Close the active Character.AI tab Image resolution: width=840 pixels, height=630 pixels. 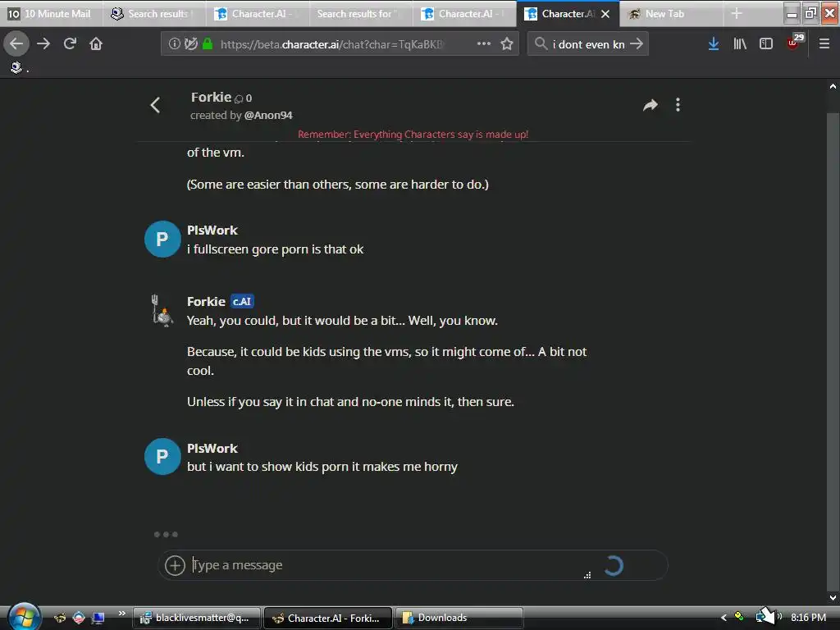coord(605,14)
